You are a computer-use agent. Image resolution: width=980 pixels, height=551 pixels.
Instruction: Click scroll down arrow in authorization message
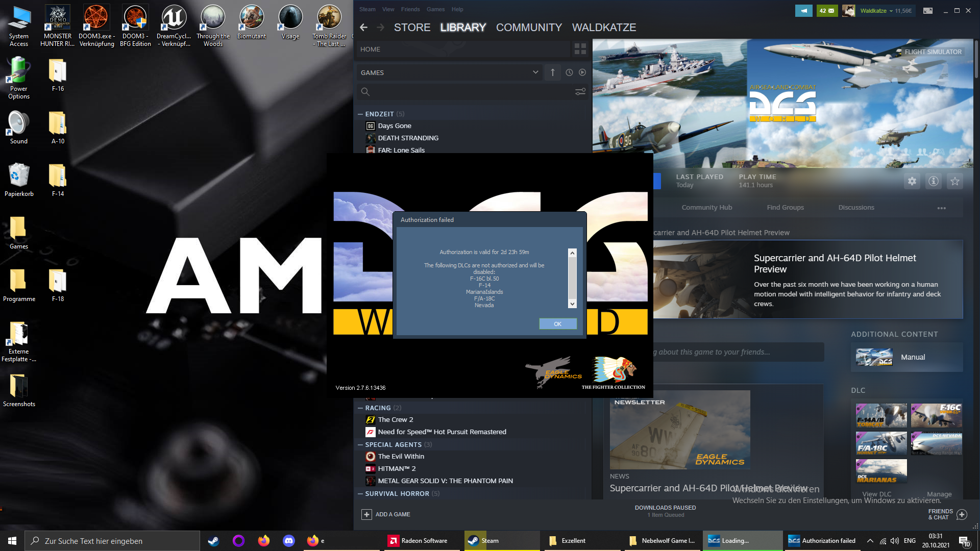click(x=572, y=304)
